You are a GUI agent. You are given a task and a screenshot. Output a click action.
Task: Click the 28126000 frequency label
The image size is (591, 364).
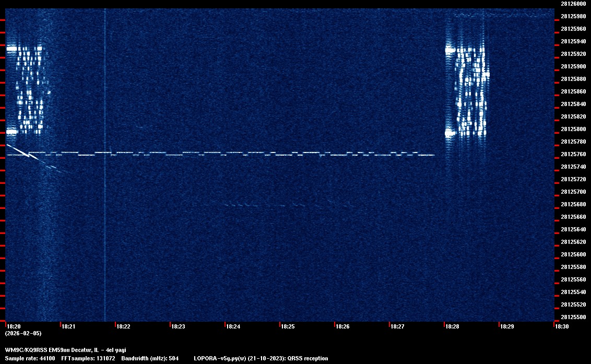573,4
